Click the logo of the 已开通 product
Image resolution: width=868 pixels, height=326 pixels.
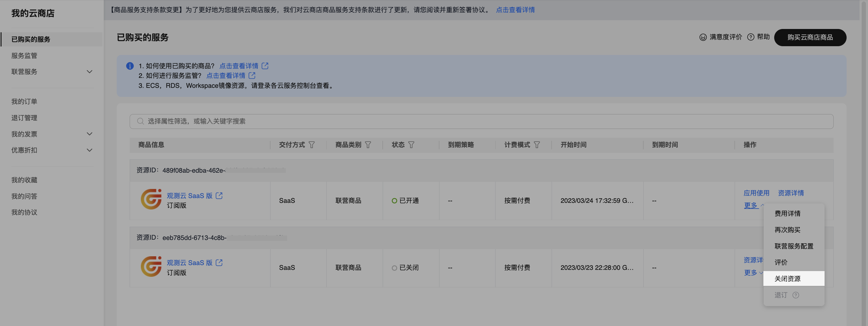151,199
